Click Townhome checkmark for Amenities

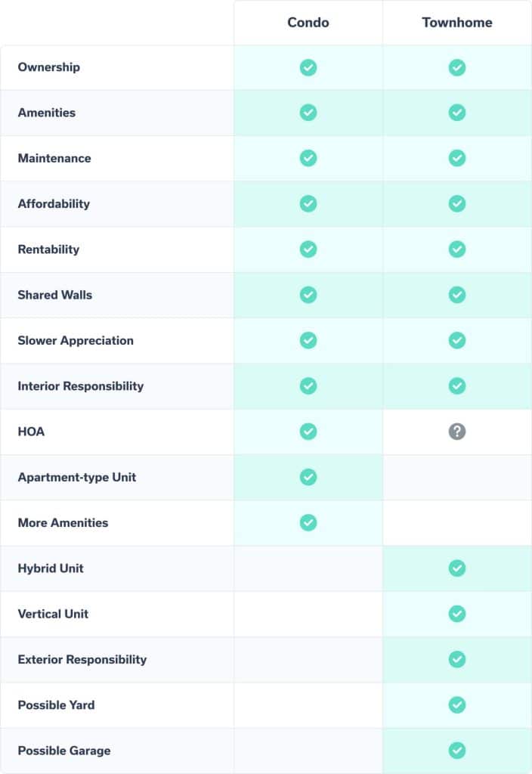tap(457, 113)
